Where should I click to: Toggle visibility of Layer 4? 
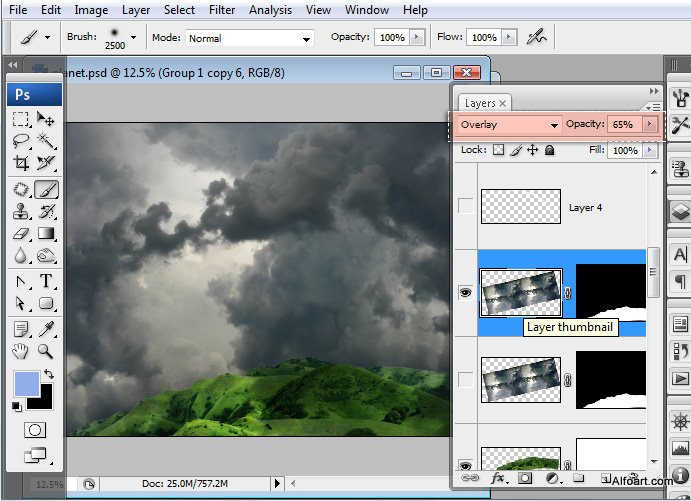point(465,207)
